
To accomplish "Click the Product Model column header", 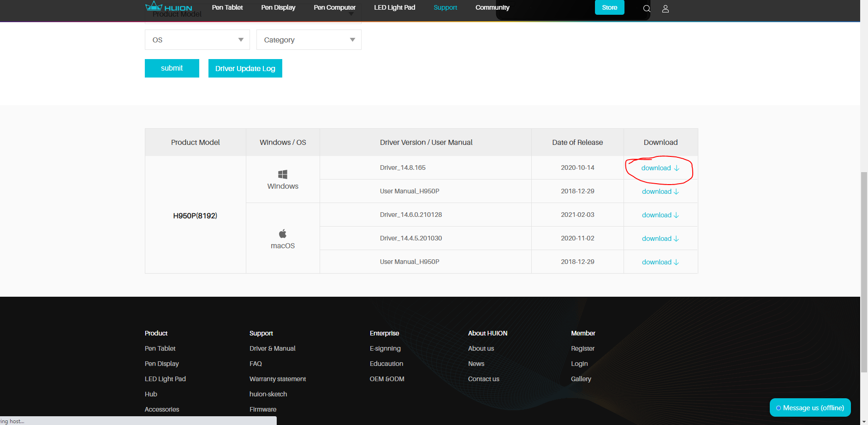I will [x=196, y=142].
